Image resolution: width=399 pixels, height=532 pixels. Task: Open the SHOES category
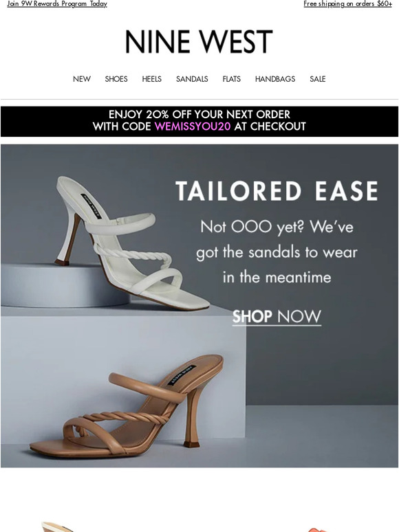[x=116, y=79]
